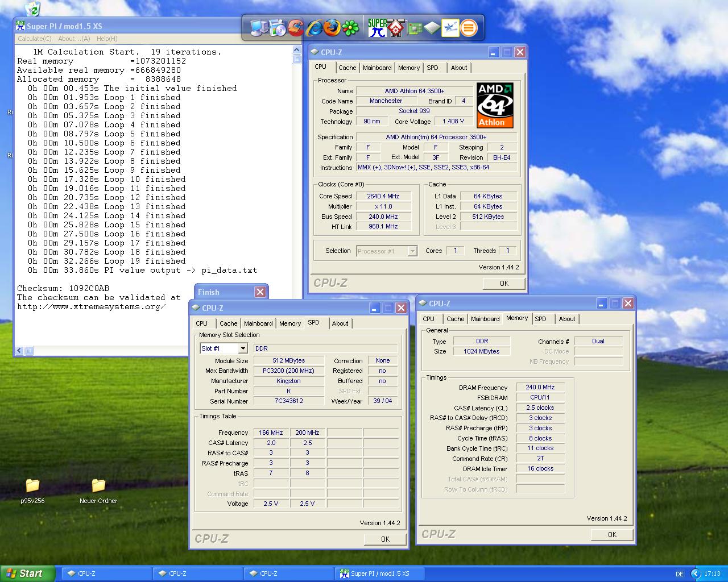The image size is (728, 582).
Task: Click orange round menu icon in dock
Action: 469,27
